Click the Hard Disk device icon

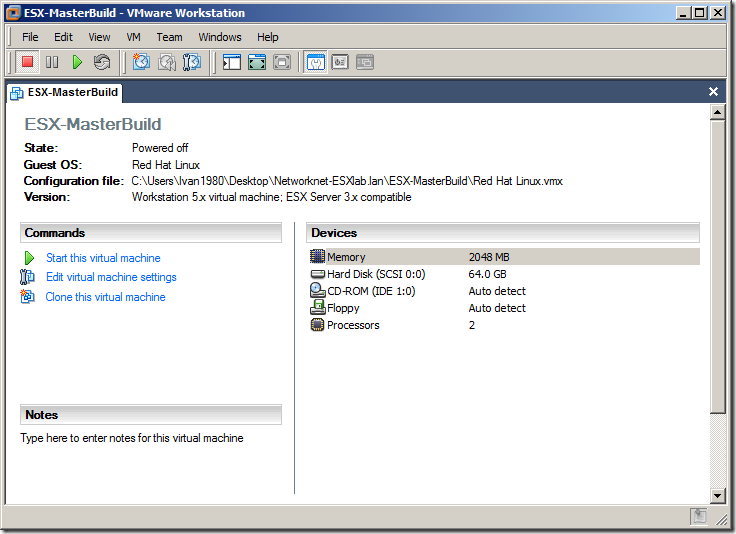point(318,274)
